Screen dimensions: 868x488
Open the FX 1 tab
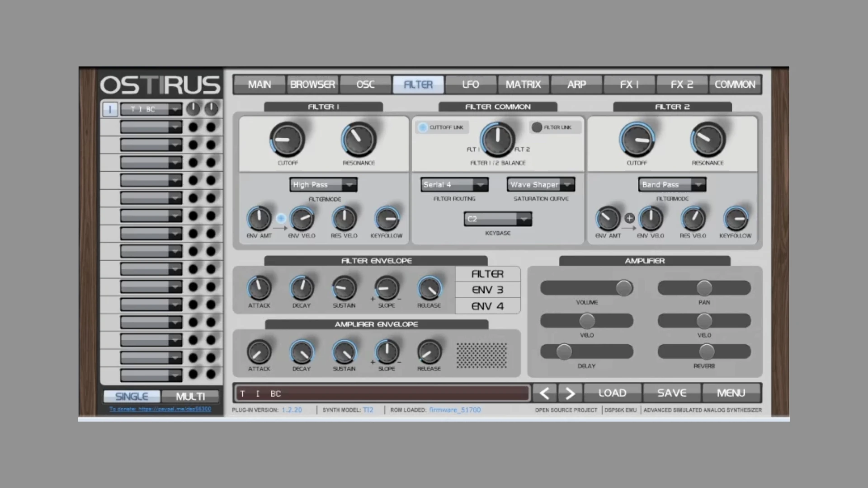629,84
